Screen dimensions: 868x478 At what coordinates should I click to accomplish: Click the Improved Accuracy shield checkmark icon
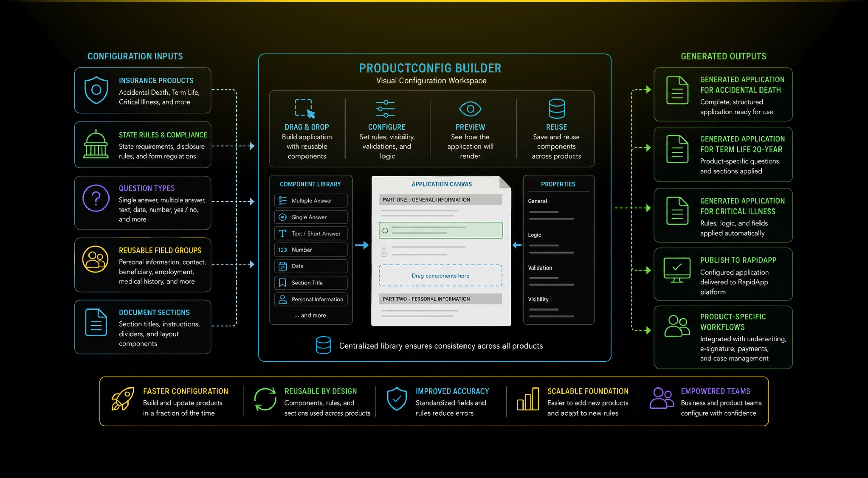point(397,399)
